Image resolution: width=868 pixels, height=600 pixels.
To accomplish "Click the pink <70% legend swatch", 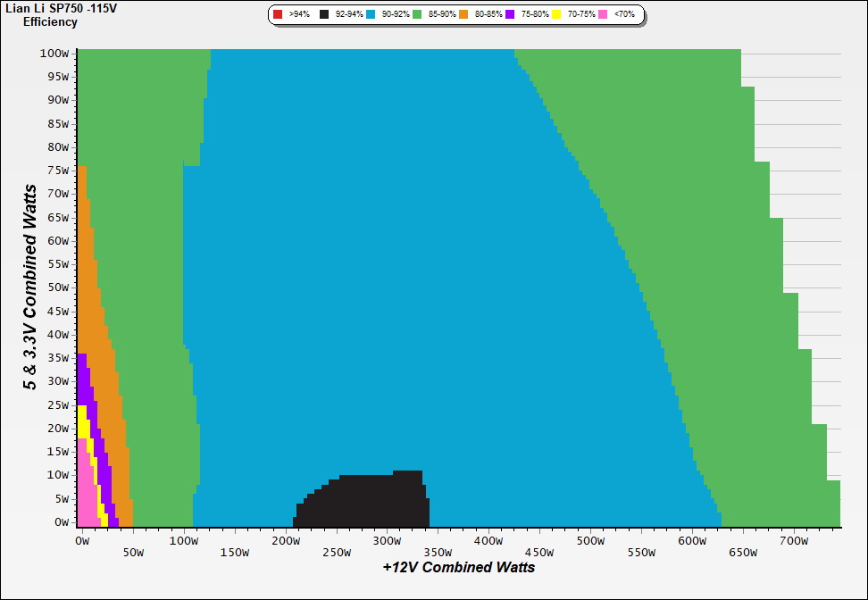I will 603,15.
